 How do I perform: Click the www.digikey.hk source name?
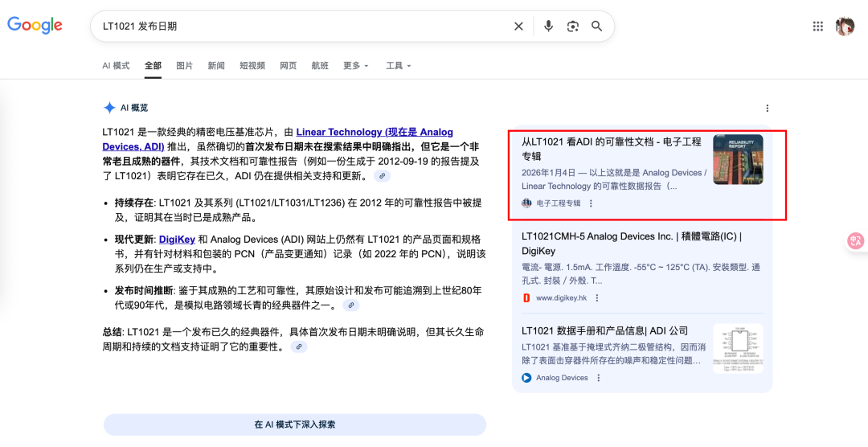(x=561, y=298)
